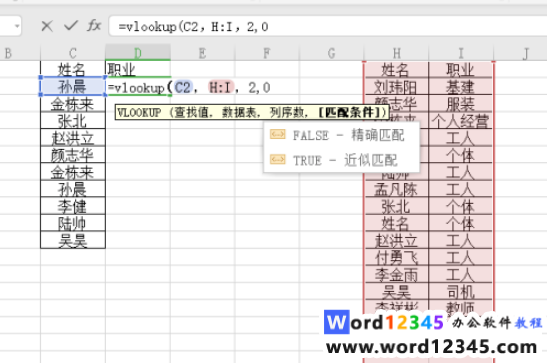Click the 匹配条件 argument in VLOOKUP tooltip
Viewport: 547px width, 363px height.
click(x=349, y=112)
